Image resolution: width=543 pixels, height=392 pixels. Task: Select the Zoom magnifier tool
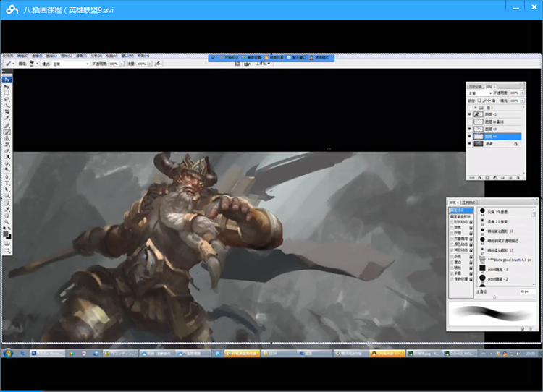coord(7,222)
